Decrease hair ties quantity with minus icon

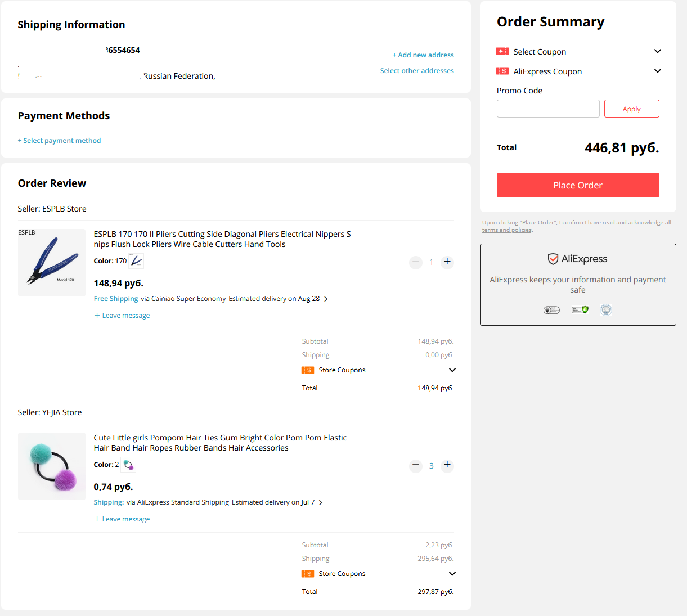click(416, 465)
